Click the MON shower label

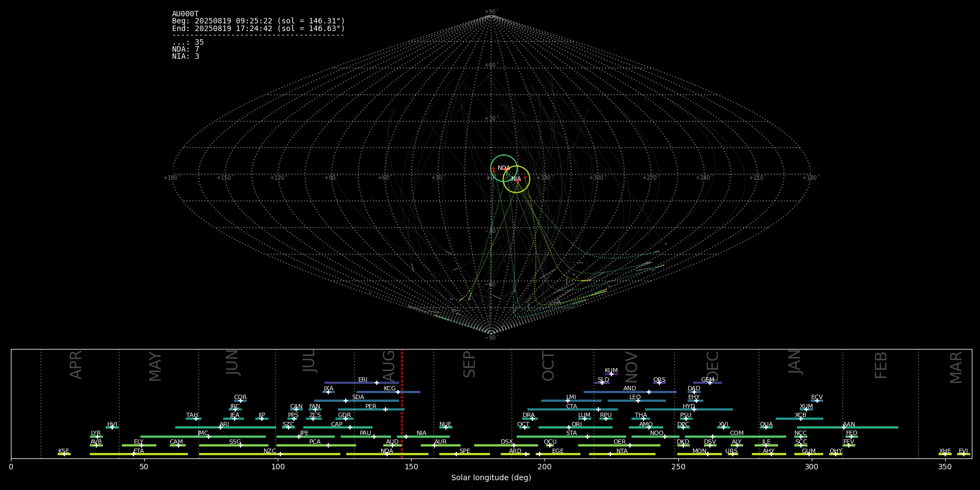click(700, 451)
